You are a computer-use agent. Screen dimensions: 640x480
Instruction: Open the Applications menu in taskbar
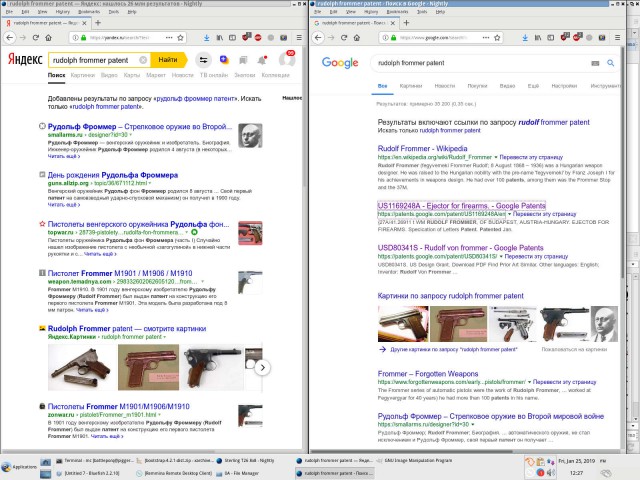(x=19, y=467)
